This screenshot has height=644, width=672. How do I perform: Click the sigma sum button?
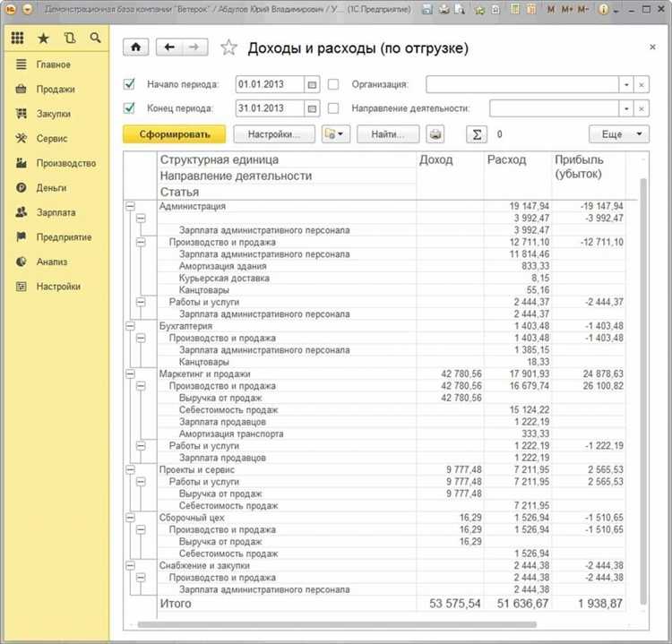(477, 134)
